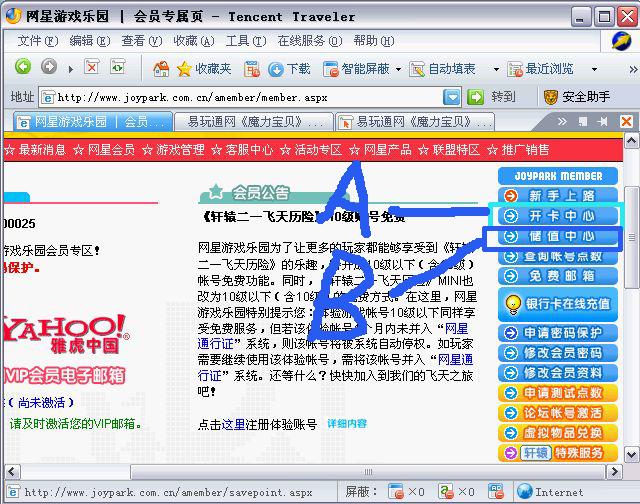Open the 查看(V) menu
Screen dimensions: 640x504
(x=141, y=41)
